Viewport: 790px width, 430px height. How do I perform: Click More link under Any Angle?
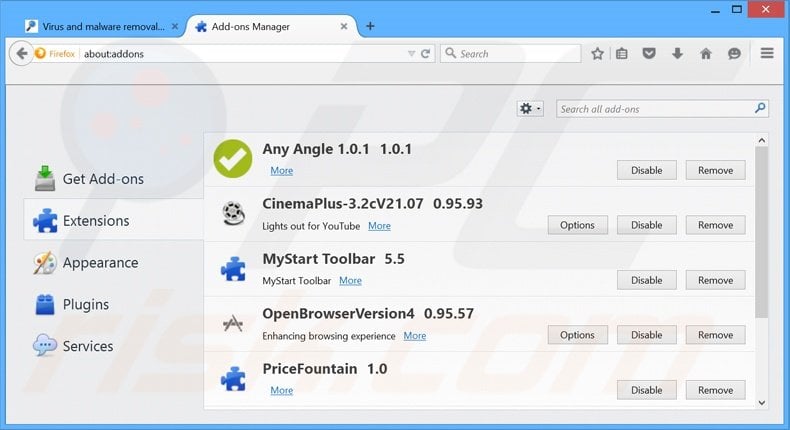(x=282, y=170)
